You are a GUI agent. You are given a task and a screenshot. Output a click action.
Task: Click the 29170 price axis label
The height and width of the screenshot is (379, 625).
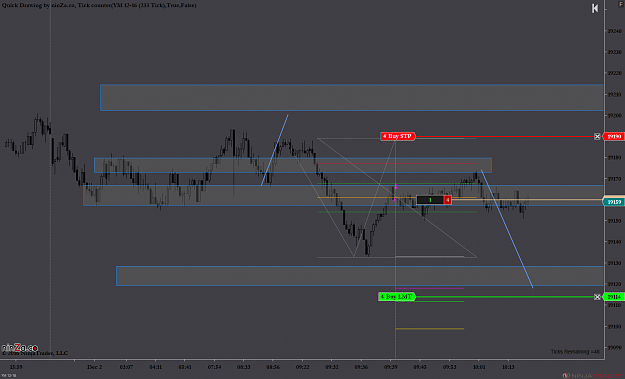tap(614, 179)
